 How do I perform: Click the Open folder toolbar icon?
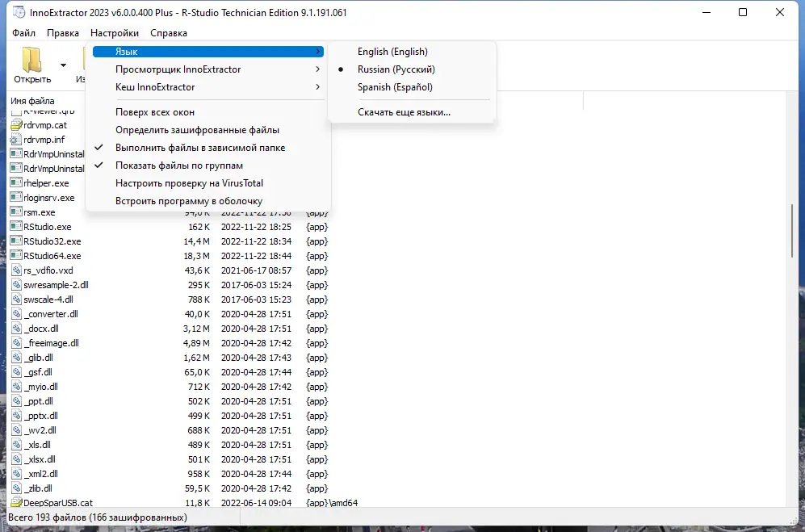31,60
